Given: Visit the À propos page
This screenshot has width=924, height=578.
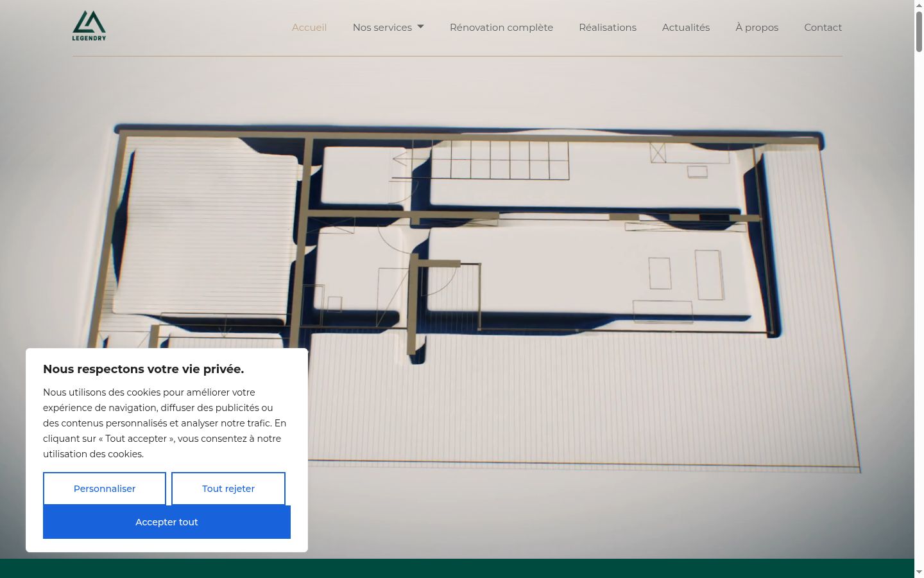Looking at the screenshot, I should [x=757, y=28].
